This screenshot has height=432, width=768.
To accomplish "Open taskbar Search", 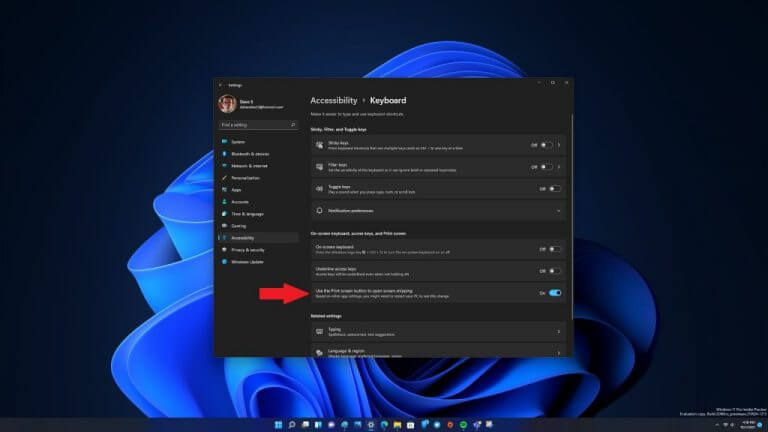I will pos(292,425).
